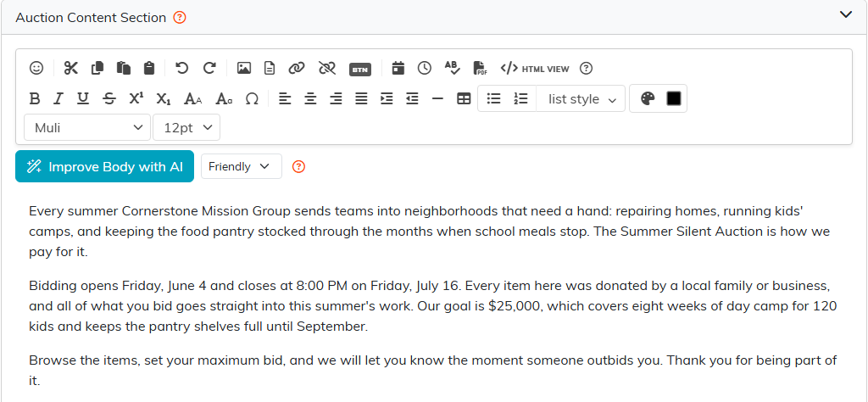Viewport: 868px width, 402px height.
Task: Open editor toolbar help icon
Action: (x=586, y=69)
